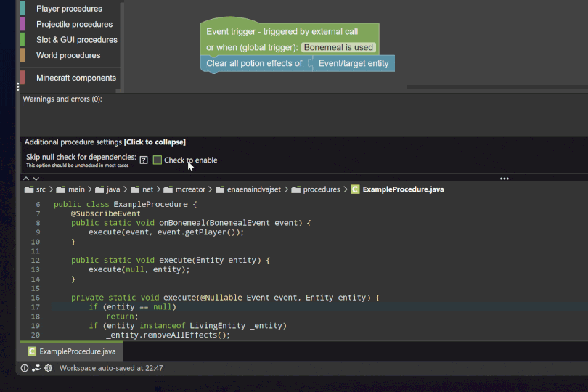This screenshot has height=392, width=588.
Task: Click the info icon in status bar
Action: [x=25, y=368]
